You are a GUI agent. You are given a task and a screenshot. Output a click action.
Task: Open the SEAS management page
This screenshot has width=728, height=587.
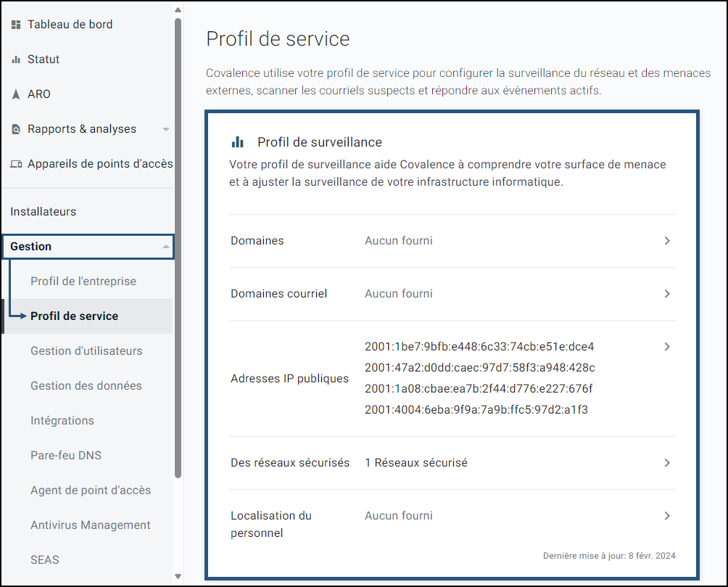45,559
